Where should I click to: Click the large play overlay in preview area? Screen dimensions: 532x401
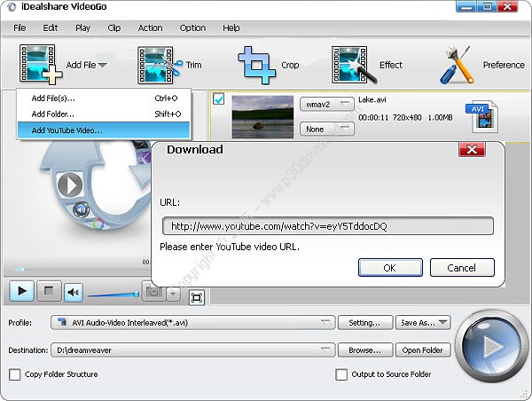click(x=70, y=185)
